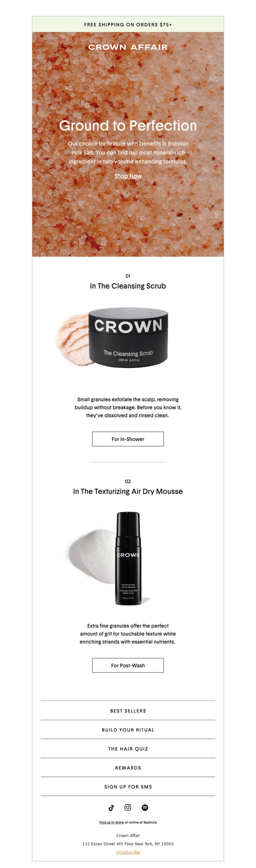Click the Shop Now link
The height and width of the screenshot is (868, 256).
128,176
